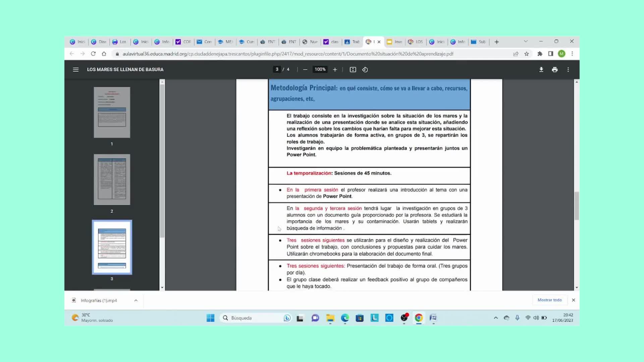Click the zoom percentage field
644x362 pixels.
(320, 69)
